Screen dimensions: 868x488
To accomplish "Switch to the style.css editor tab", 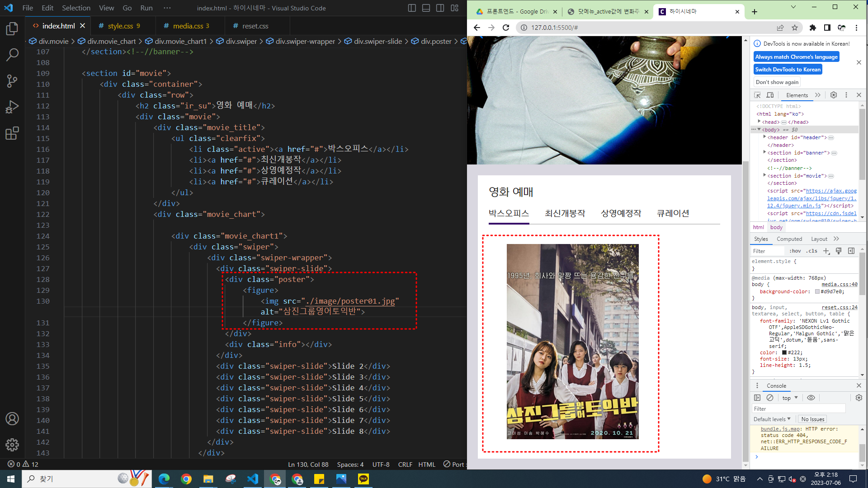I will (120, 26).
